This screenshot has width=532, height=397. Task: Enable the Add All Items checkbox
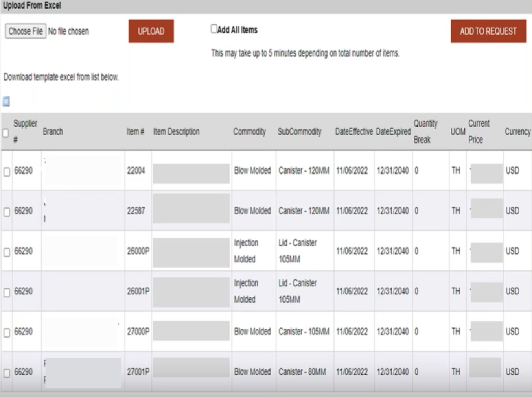(214, 29)
